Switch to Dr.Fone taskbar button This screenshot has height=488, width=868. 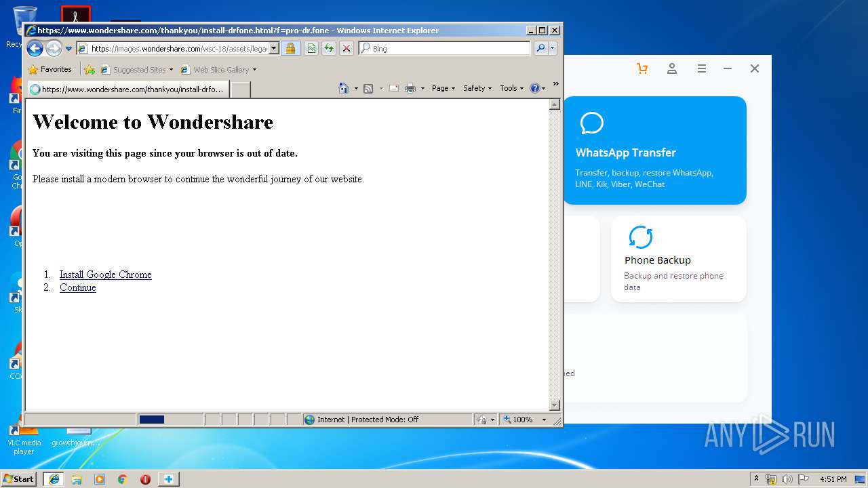pos(169,479)
